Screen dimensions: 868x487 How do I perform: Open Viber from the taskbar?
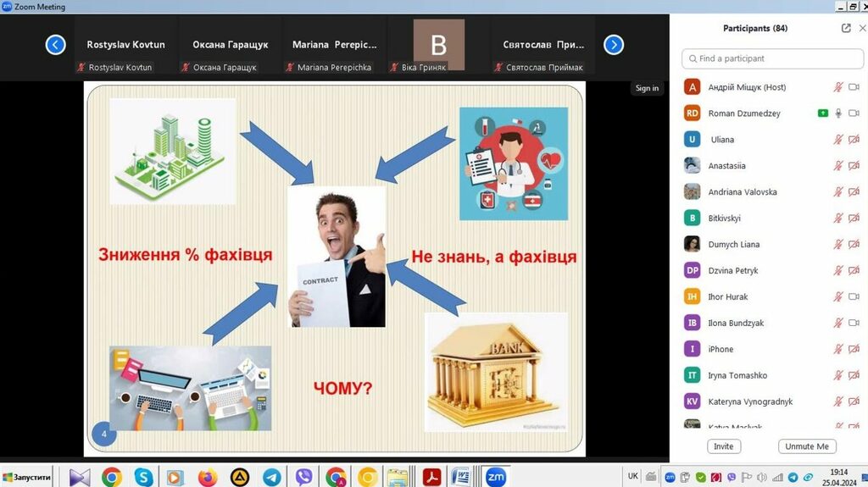303,477
